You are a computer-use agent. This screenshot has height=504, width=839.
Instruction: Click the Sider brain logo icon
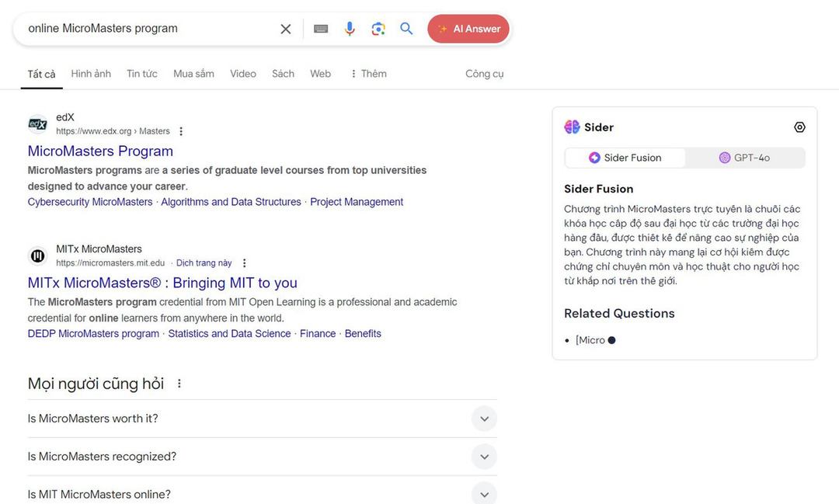click(572, 127)
